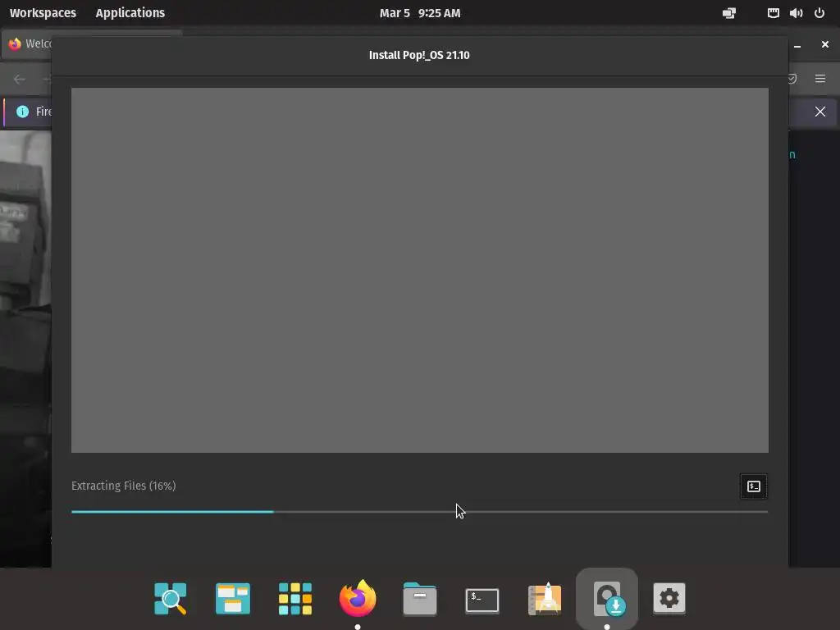Click the Extracting Files (16%) status text

(123, 486)
